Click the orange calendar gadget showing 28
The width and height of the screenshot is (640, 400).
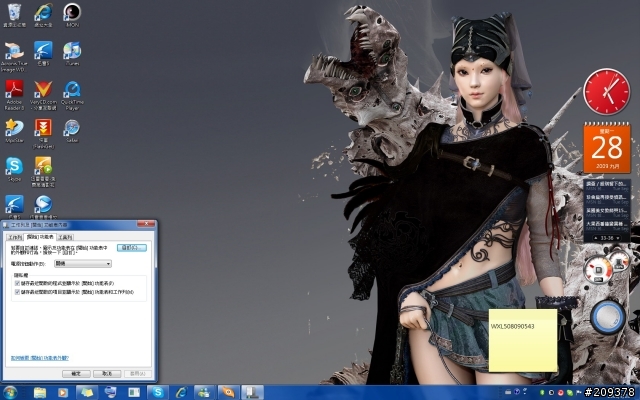click(x=607, y=147)
